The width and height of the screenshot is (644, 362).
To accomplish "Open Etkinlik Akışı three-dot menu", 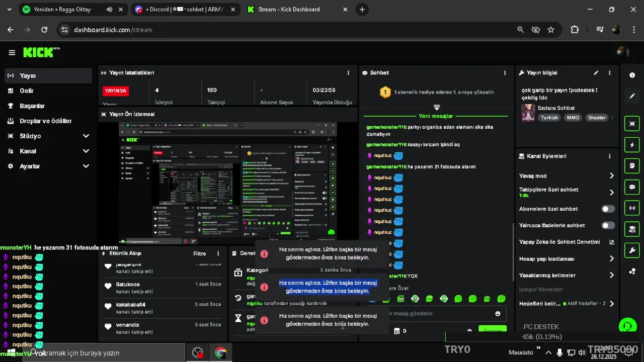I will coord(218,253).
